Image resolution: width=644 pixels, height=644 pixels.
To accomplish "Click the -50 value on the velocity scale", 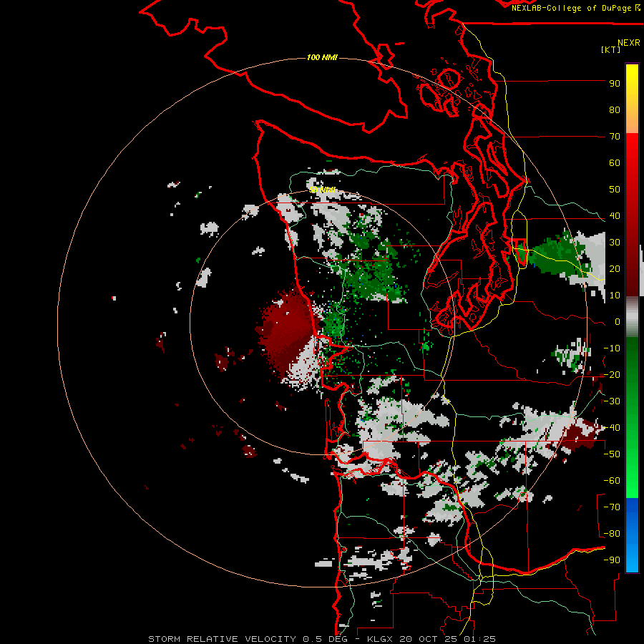I will click(x=612, y=454).
